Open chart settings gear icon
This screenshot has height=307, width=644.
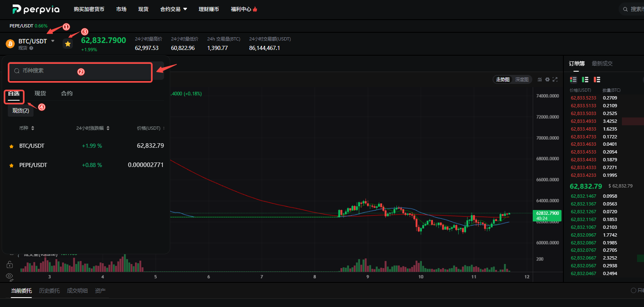coord(547,79)
